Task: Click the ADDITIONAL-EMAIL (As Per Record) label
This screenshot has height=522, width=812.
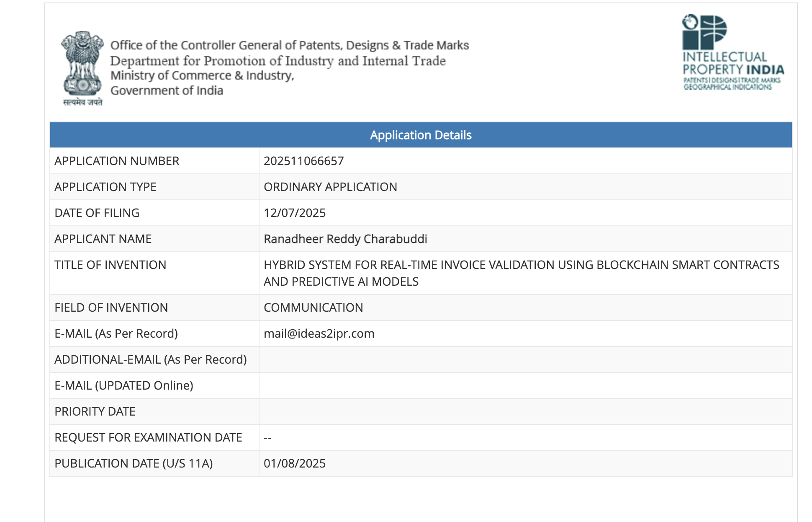Action: [151, 359]
